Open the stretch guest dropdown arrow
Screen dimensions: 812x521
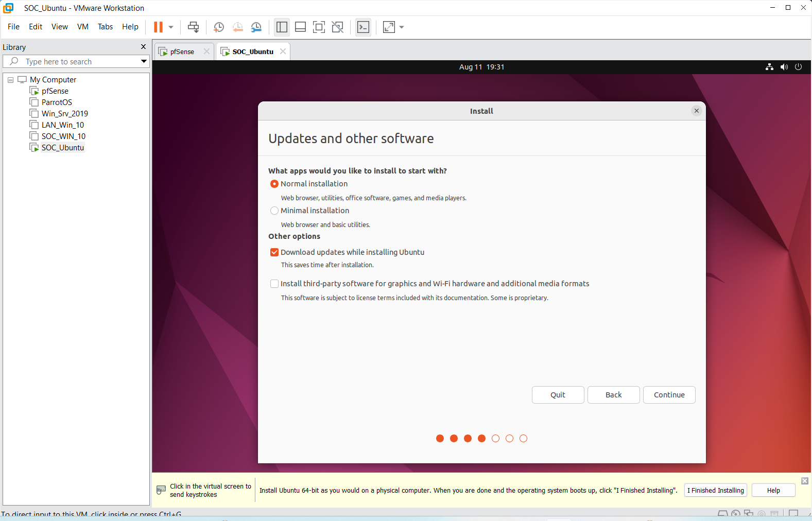[x=402, y=27]
